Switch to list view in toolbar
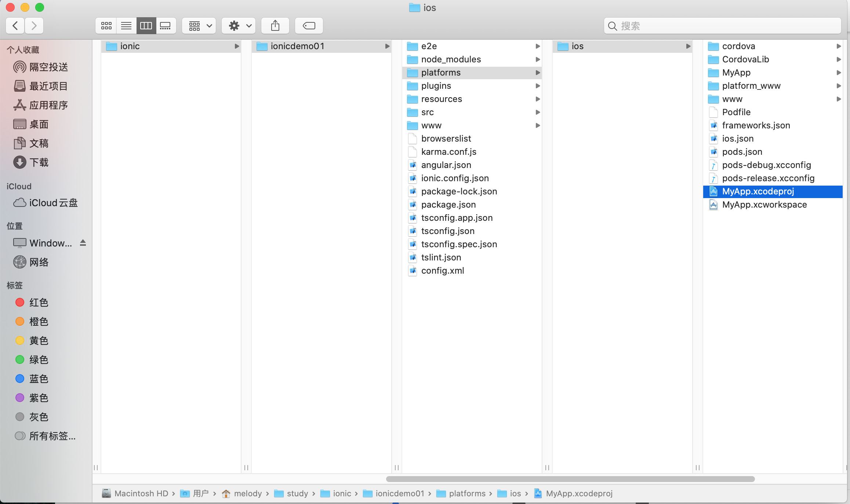 (126, 26)
